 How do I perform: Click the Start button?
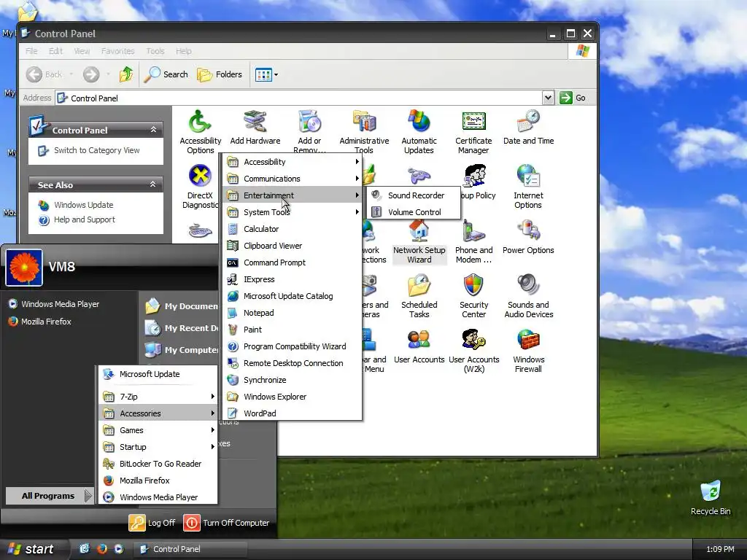34,549
